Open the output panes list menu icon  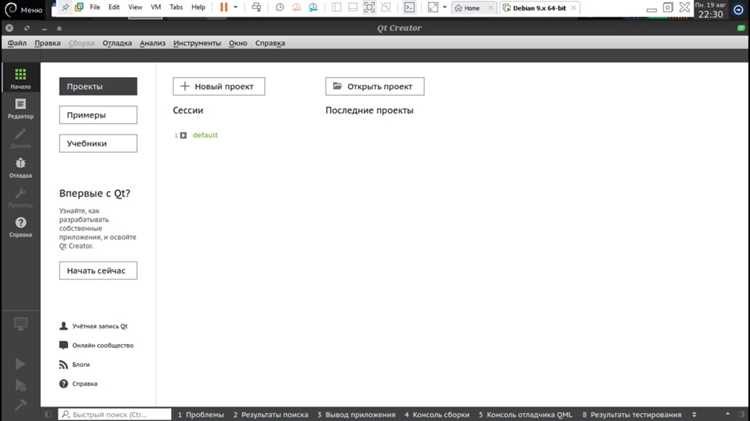coord(694,415)
